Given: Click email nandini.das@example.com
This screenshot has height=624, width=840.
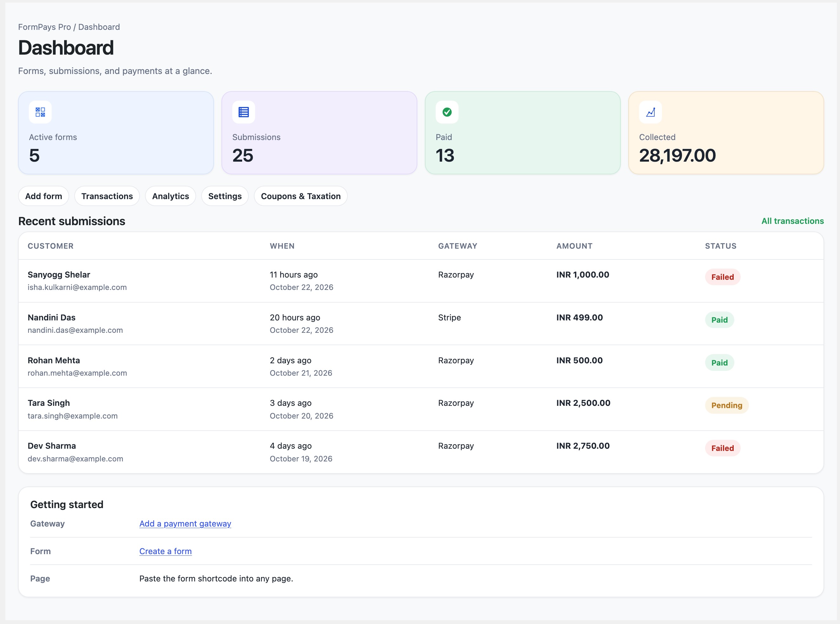Looking at the screenshot, I should tap(76, 330).
